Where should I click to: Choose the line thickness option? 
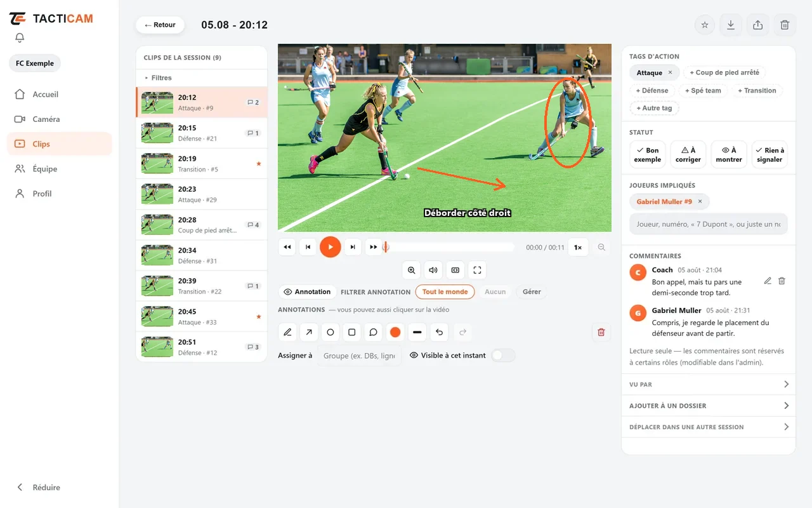click(x=417, y=332)
